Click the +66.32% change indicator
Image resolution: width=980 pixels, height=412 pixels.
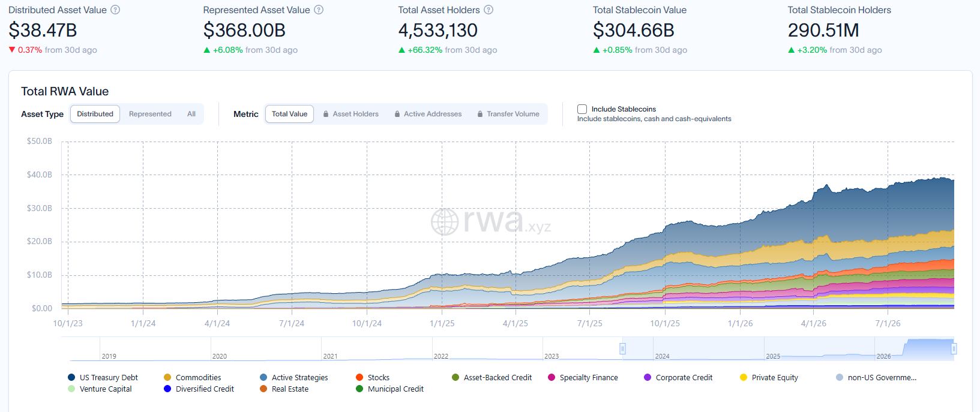(420, 50)
